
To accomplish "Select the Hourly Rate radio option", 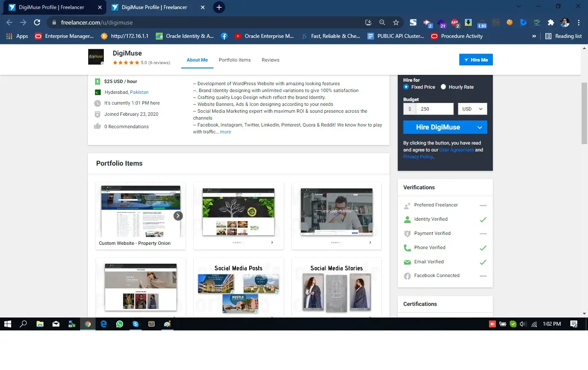I will tap(443, 87).
